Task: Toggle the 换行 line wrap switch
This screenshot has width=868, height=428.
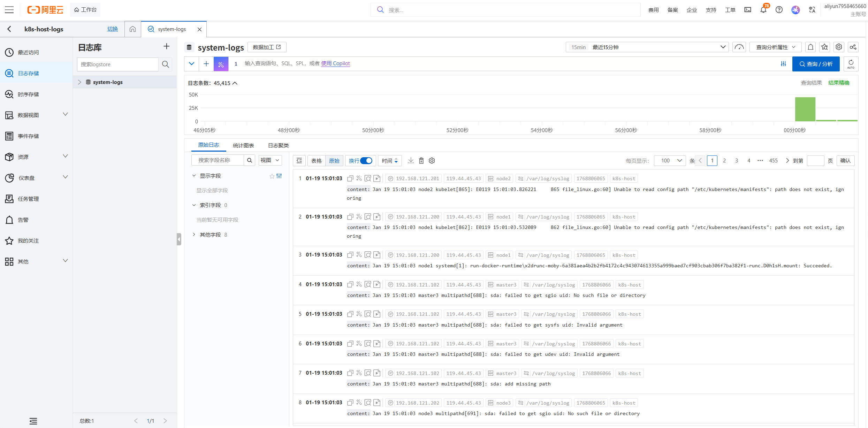Action: click(366, 161)
